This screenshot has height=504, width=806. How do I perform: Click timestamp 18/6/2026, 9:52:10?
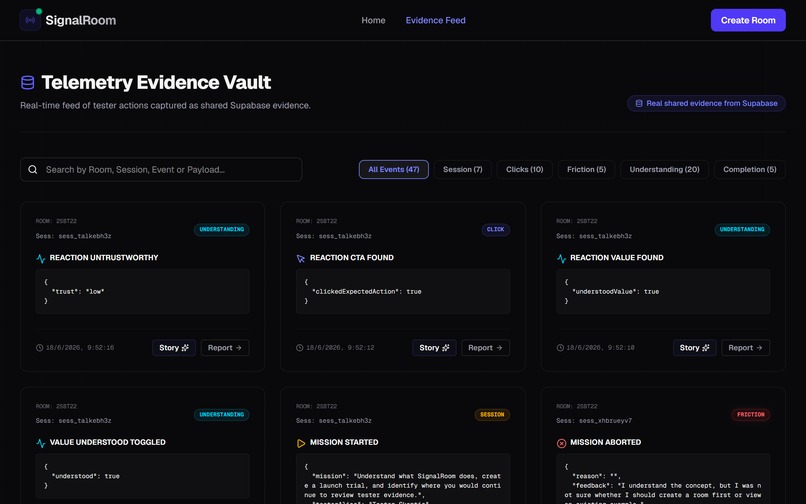600,348
